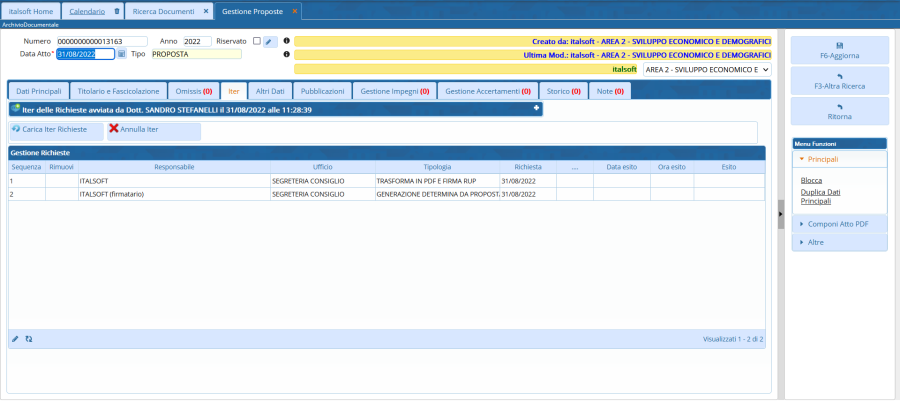The width and height of the screenshot is (900, 401).
Task: Toggle the Riservato checkbox
Action: pos(256,41)
